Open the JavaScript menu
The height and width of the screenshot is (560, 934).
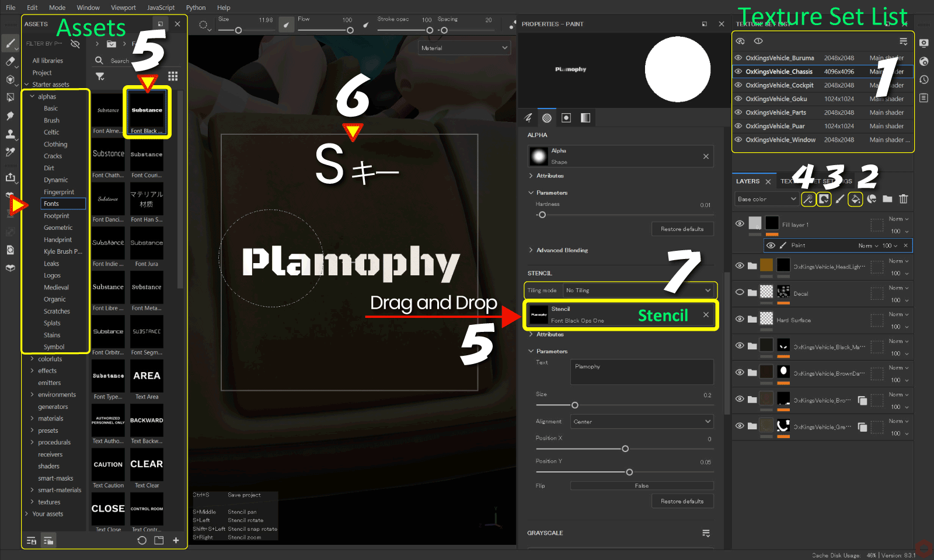[161, 8]
